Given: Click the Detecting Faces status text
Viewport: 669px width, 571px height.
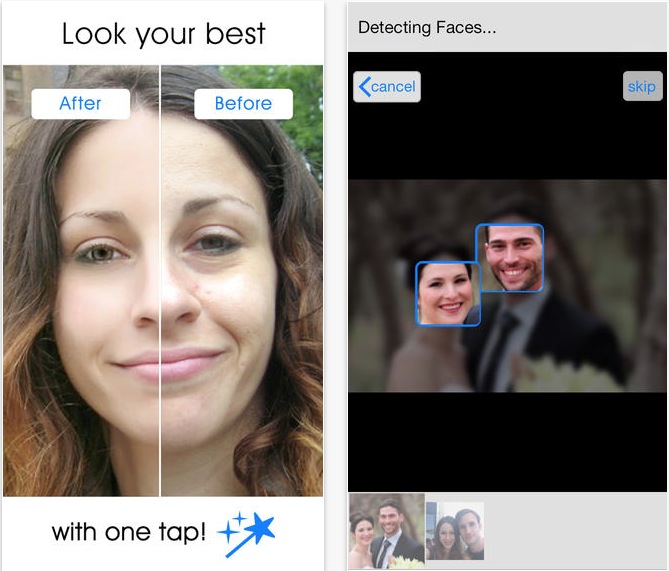Looking at the screenshot, I should pyautogui.click(x=427, y=27).
